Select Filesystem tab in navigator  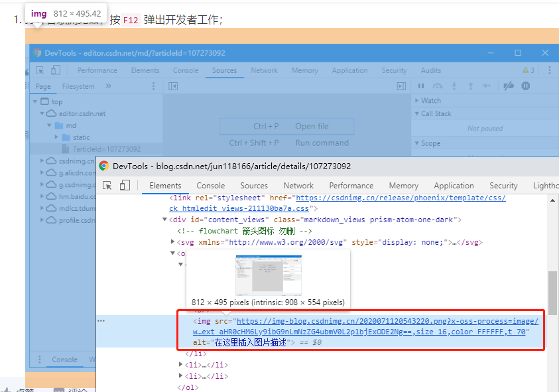[x=78, y=86]
